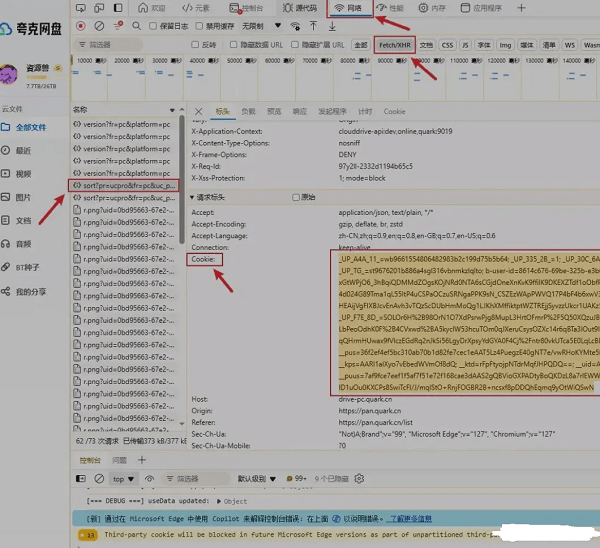600x548 pixels.
Task: Click the 13 warnings count badge
Action: [88, 535]
